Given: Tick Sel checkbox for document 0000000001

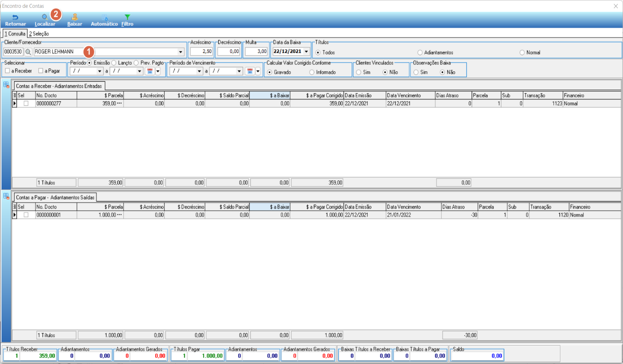Looking at the screenshot, I should tap(27, 215).
